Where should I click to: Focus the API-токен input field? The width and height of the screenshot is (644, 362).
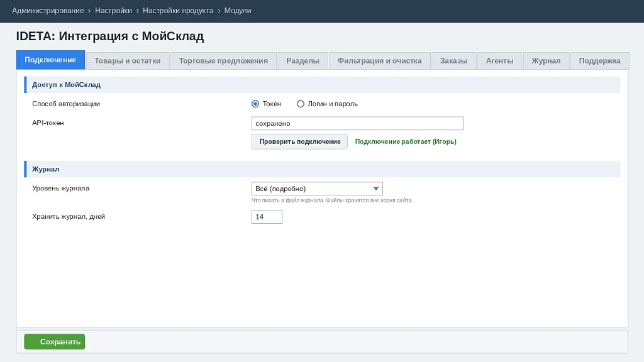(x=357, y=123)
